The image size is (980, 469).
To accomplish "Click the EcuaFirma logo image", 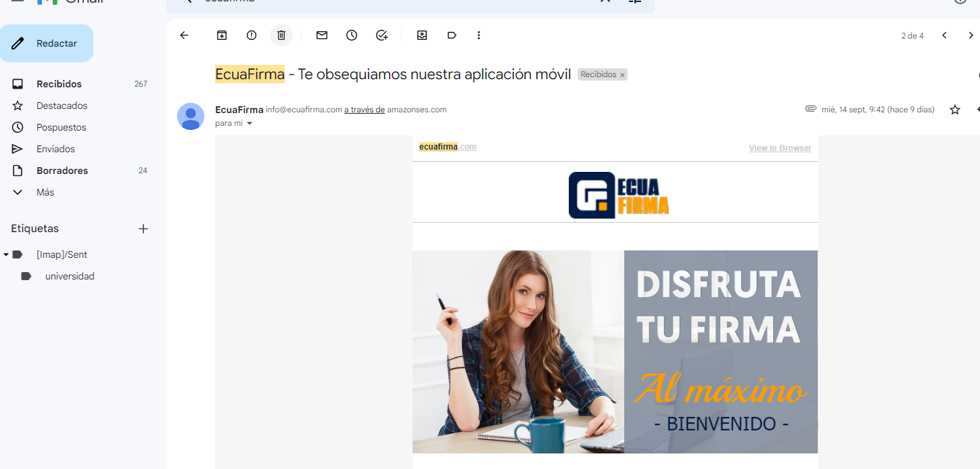I will click(619, 195).
